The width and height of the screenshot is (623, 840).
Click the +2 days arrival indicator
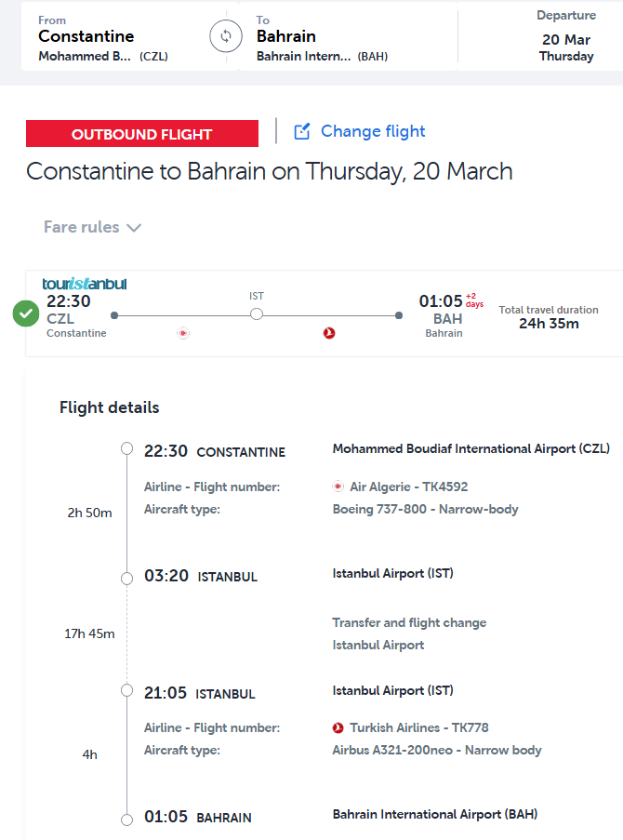click(474, 300)
